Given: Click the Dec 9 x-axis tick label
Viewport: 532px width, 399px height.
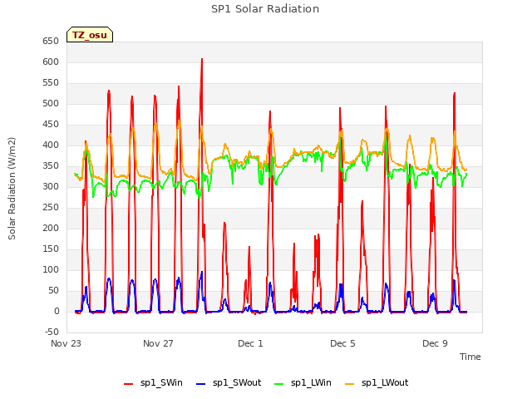Looking at the screenshot, I should pos(435,343).
